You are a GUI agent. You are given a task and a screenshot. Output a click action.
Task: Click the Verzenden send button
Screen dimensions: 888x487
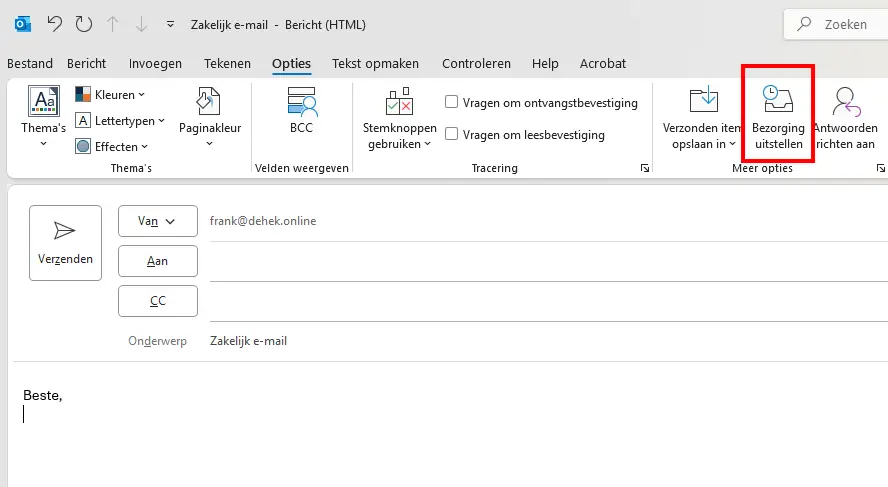(x=65, y=243)
